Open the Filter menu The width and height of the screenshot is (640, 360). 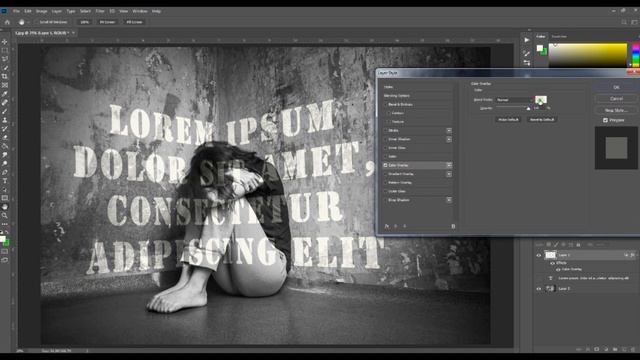pos(100,11)
